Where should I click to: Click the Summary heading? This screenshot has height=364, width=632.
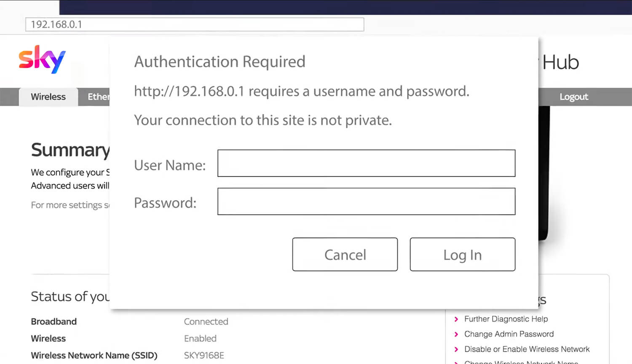70,150
